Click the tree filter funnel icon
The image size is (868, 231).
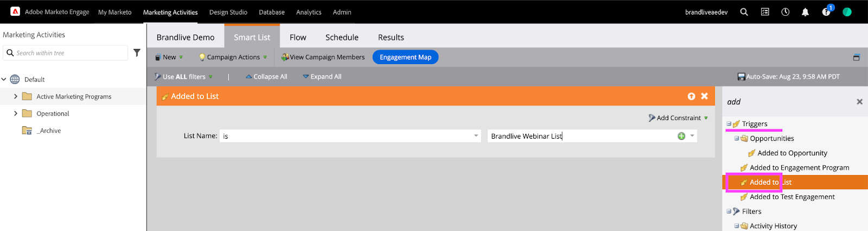[137, 53]
